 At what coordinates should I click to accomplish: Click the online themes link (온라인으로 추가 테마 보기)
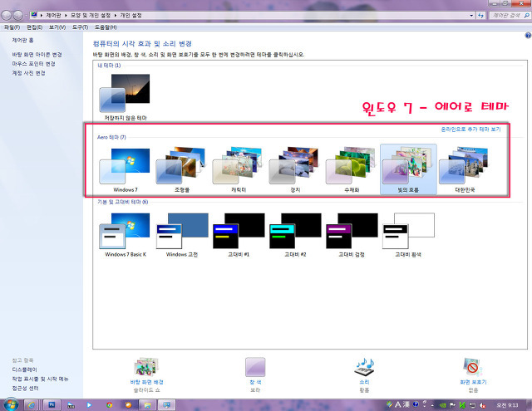[x=470, y=129]
